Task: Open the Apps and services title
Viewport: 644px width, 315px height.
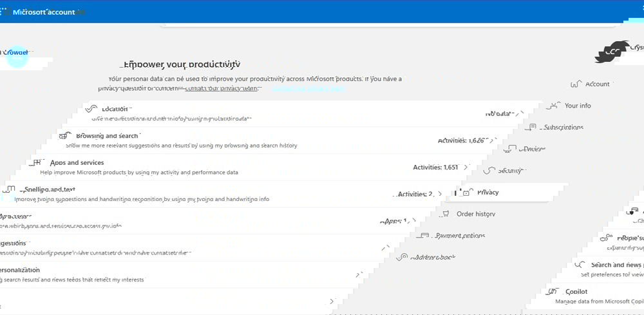Action: point(77,162)
